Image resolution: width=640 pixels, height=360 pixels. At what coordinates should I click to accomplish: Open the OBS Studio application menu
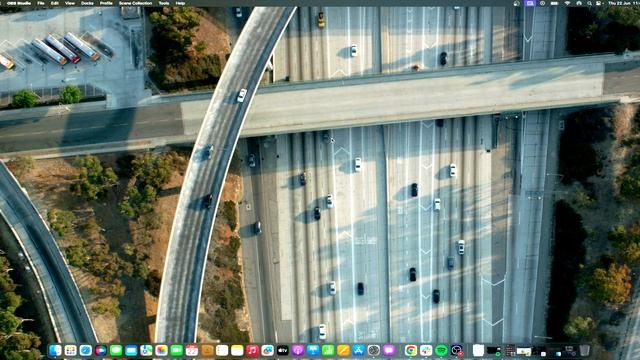(x=19, y=3)
